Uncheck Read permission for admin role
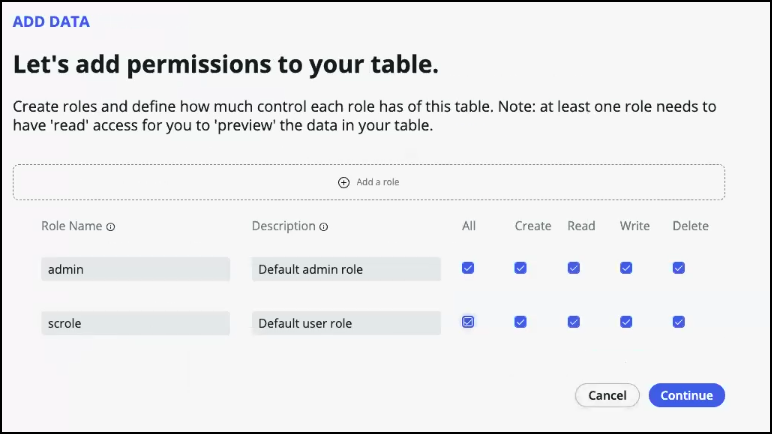772x434 pixels. 573,268
